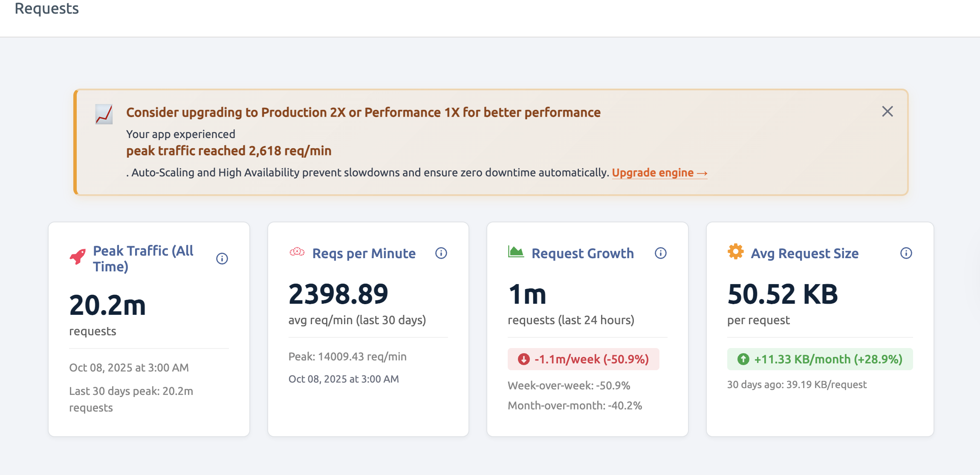This screenshot has width=980, height=475.
Task: Click the brain icon beside Reqs per Minute
Action: pyautogui.click(x=297, y=252)
